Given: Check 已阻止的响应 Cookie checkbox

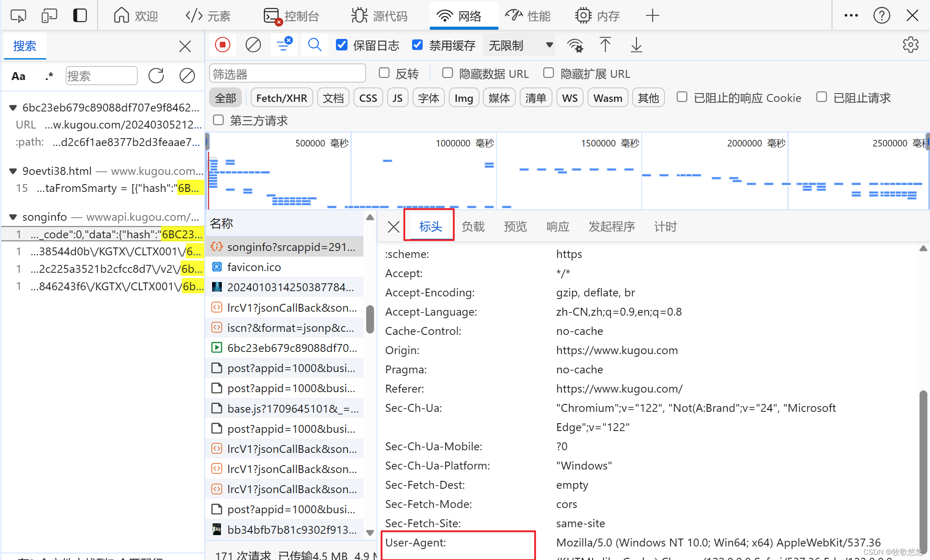Looking at the screenshot, I should [x=682, y=97].
